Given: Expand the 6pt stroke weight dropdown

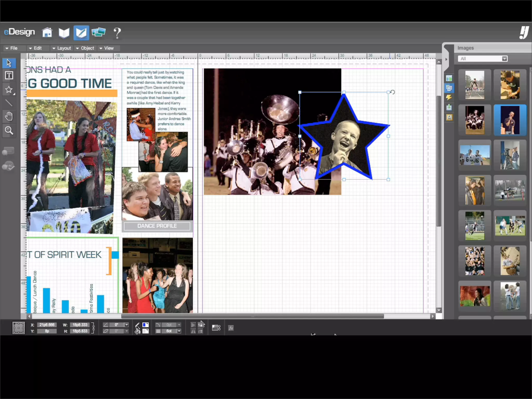Looking at the screenshot, I should pos(179,331).
